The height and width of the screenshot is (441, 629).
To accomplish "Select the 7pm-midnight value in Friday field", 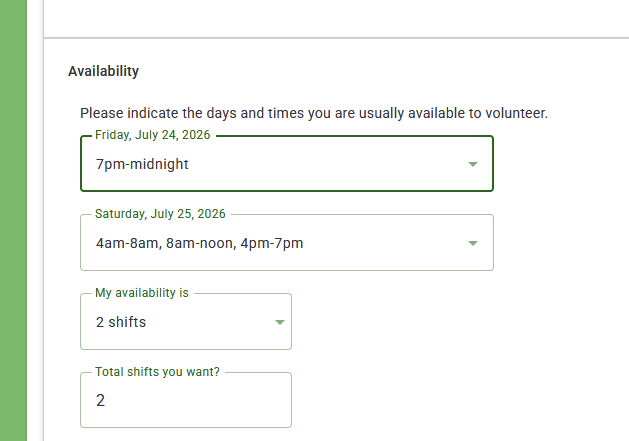I will point(142,164).
